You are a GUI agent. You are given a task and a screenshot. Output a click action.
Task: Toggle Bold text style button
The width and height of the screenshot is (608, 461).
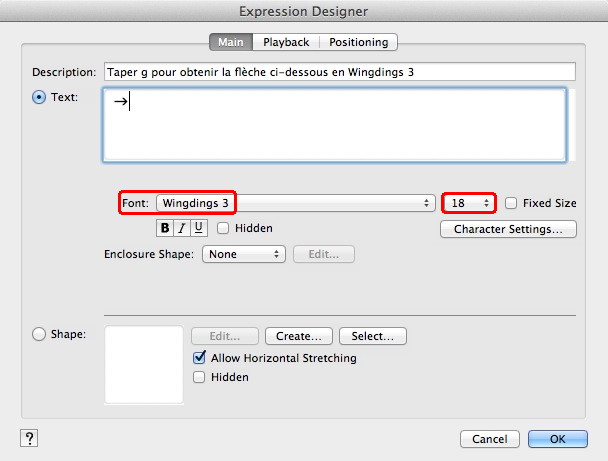point(165,228)
